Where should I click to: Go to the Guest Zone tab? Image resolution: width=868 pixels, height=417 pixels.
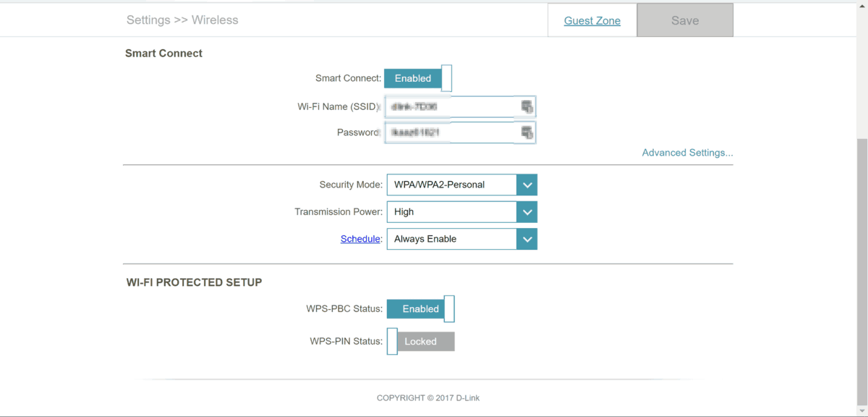coord(592,20)
